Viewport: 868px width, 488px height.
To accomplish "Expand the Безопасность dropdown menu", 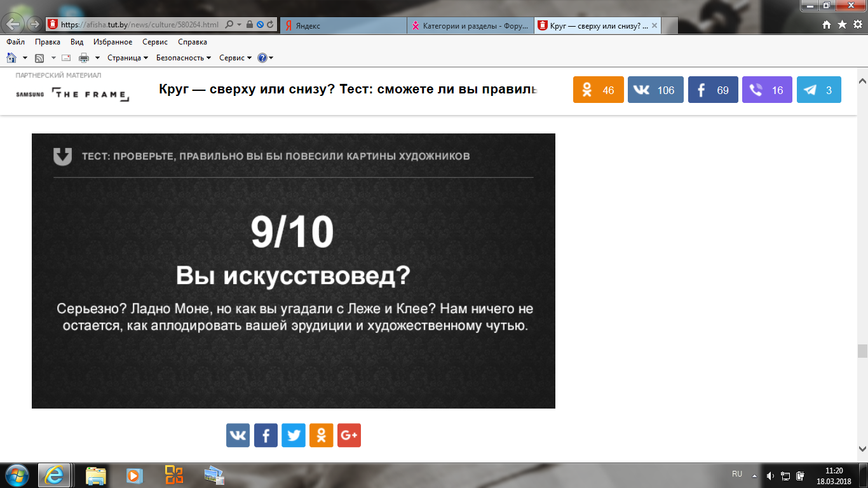I will pos(183,58).
